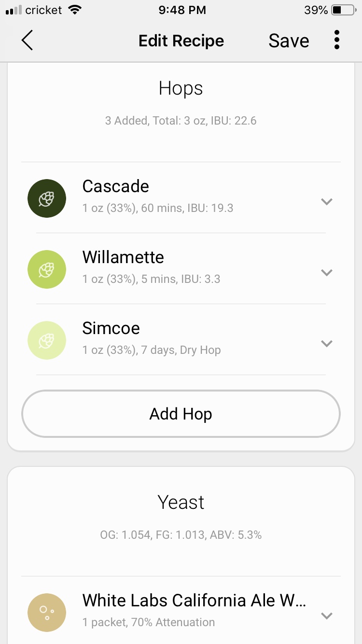Tap the Willamette green hop icon

click(x=47, y=269)
